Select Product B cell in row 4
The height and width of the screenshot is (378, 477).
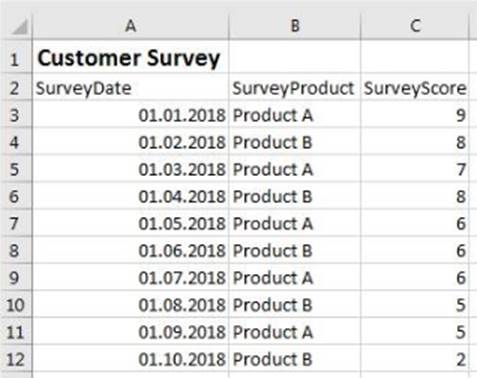point(295,142)
